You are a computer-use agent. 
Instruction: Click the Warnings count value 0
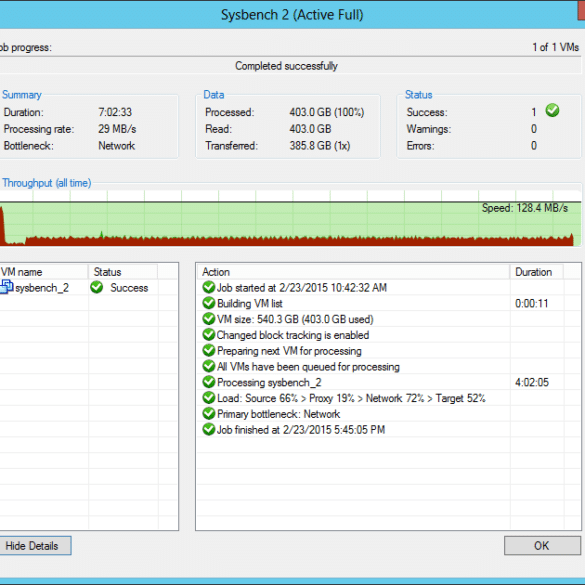pos(534,129)
